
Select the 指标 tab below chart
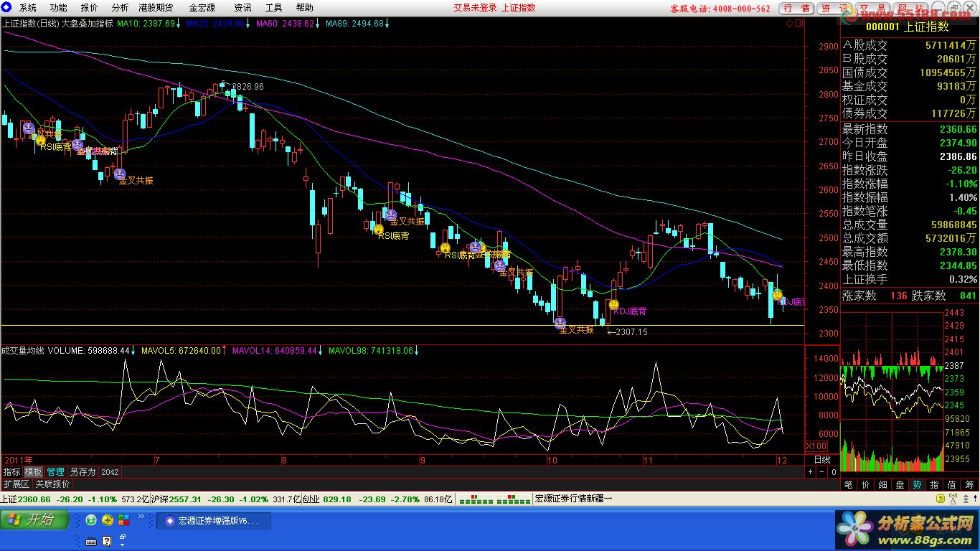pyautogui.click(x=11, y=472)
